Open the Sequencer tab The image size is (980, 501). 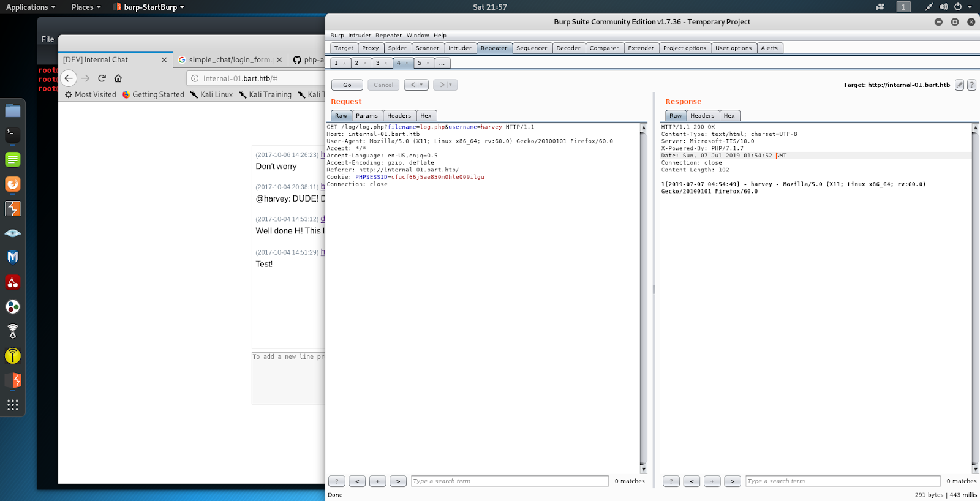532,48
